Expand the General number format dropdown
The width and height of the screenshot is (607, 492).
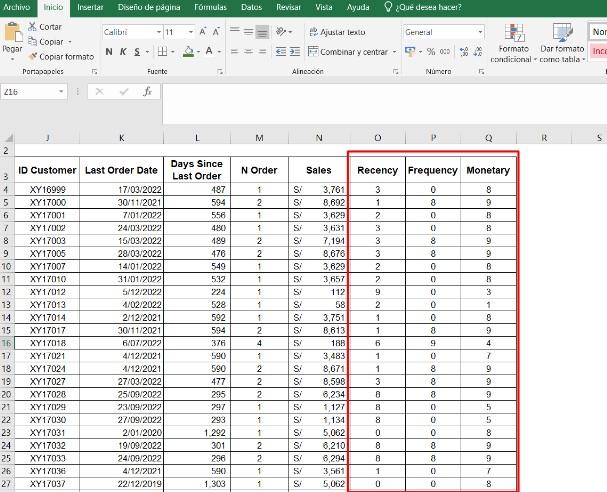click(480, 32)
